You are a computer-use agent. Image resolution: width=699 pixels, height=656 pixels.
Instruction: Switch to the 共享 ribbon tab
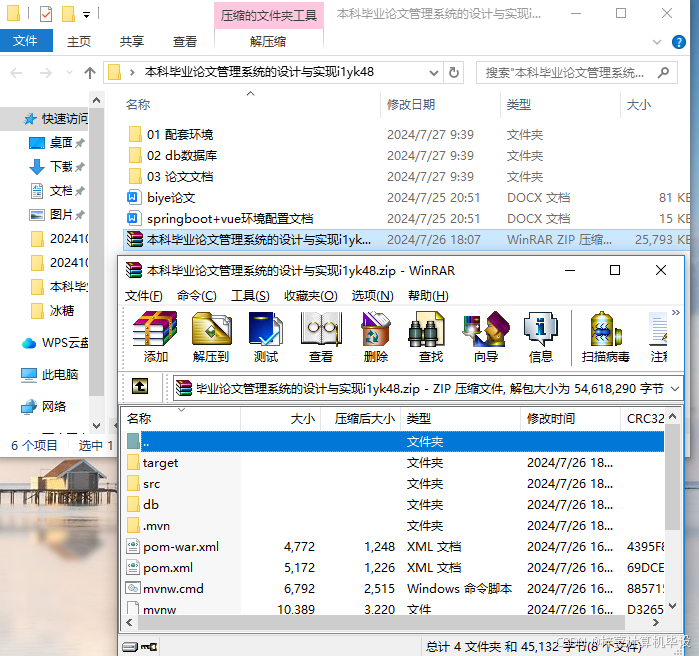132,42
